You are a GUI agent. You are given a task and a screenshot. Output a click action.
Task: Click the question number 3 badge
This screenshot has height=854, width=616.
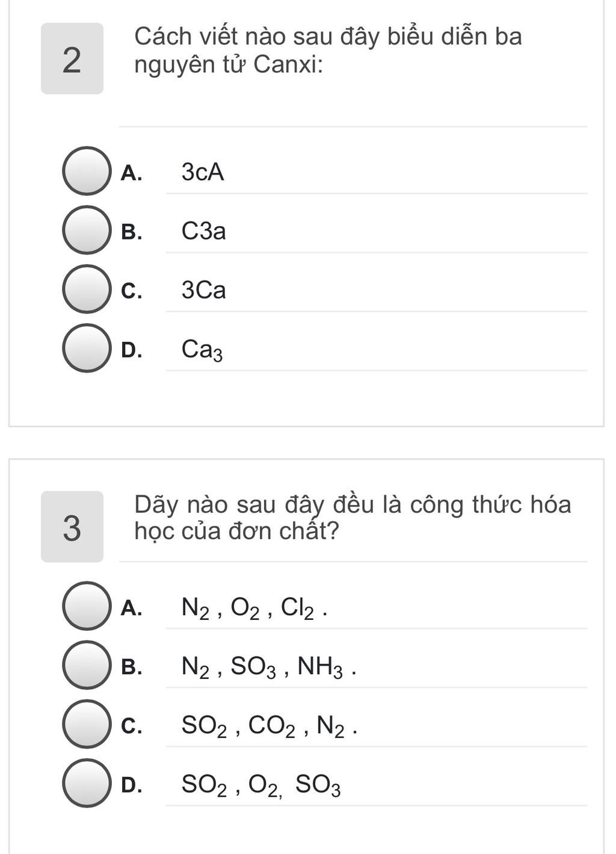point(72,527)
